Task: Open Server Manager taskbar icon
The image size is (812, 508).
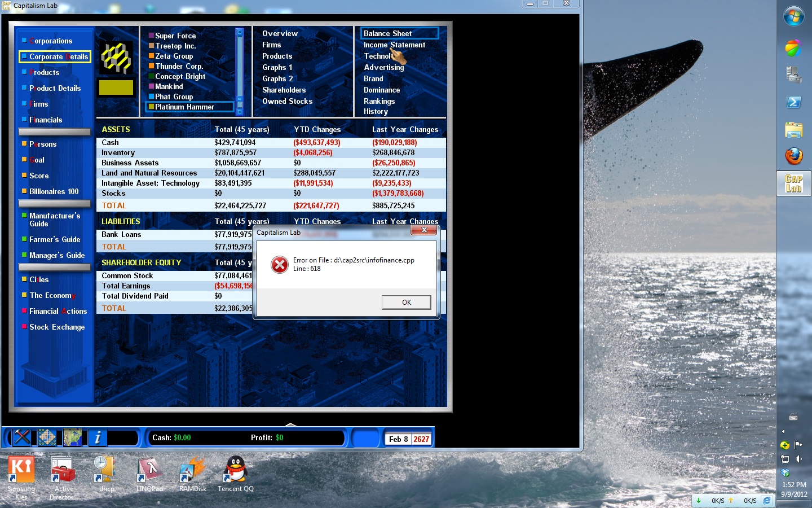Action: click(793, 75)
